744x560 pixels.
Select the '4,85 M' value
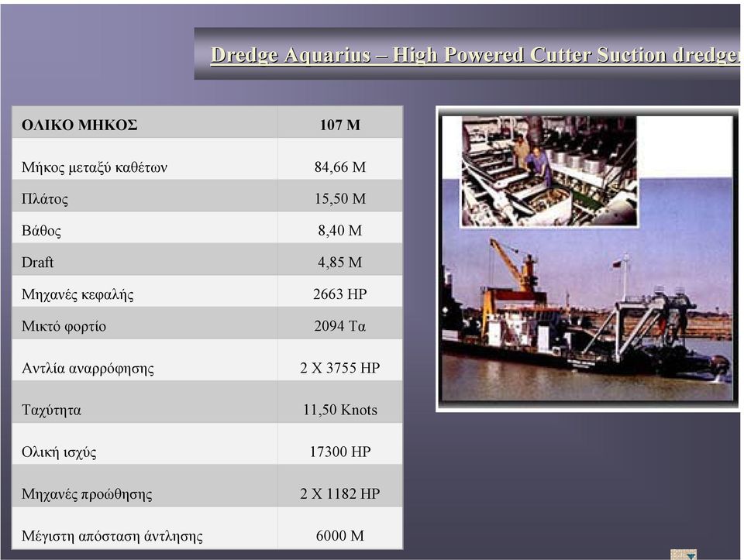tap(340, 263)
